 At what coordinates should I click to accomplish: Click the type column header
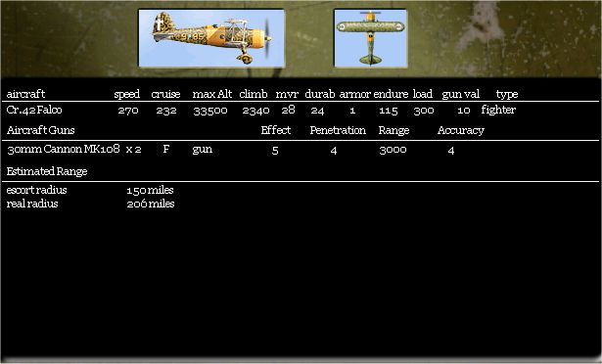coord(507,95)
